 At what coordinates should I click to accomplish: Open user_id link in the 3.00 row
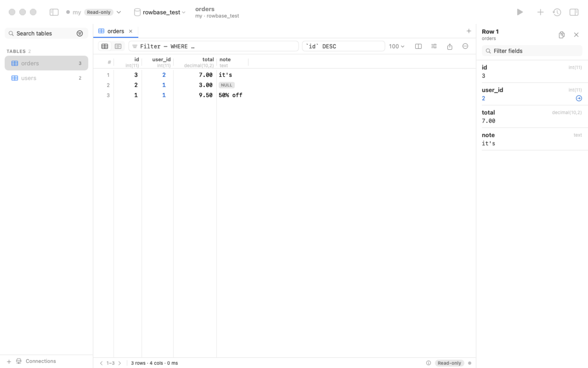[164, 85]
